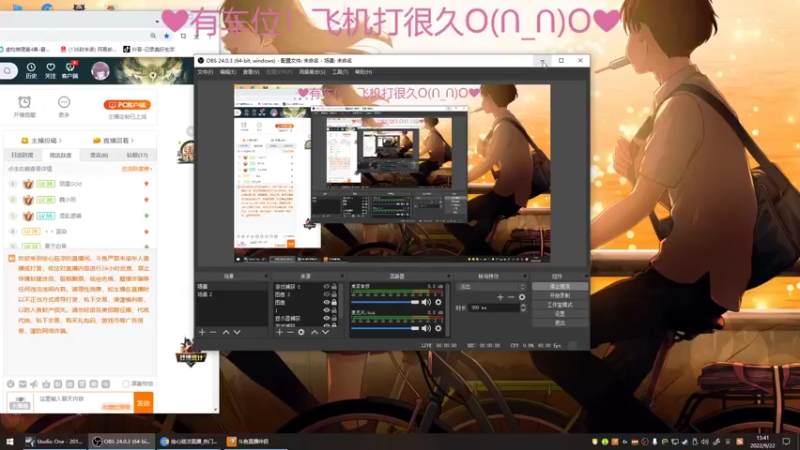800x450 pixels.
Task: Open the 工具(T) menu in OBS
Action: (x=340, y=72)
